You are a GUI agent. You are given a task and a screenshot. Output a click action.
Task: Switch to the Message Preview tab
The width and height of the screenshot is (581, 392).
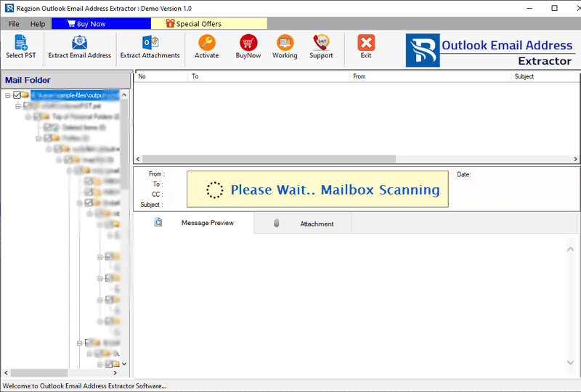tap(194, 223)
